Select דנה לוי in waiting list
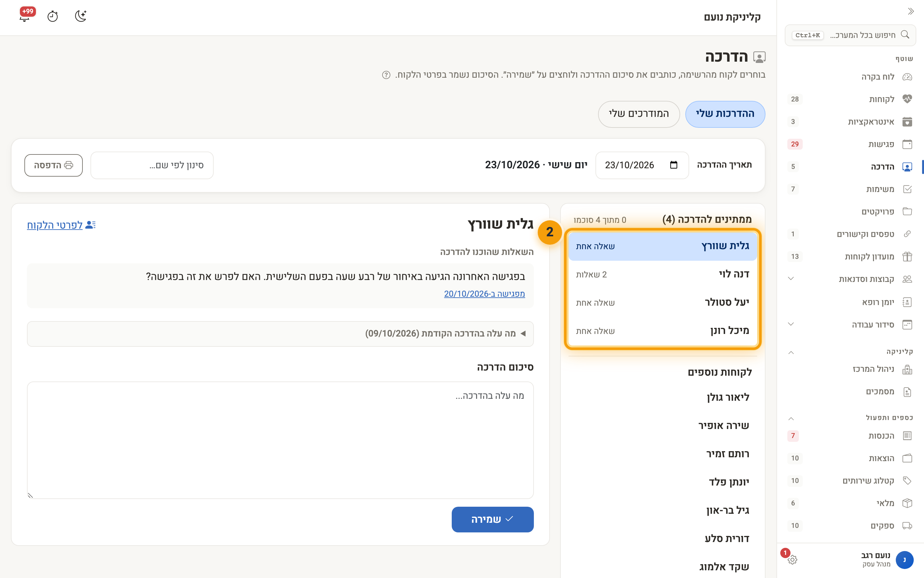The width and height of the screenshot is (924, 578). (663, 275)
